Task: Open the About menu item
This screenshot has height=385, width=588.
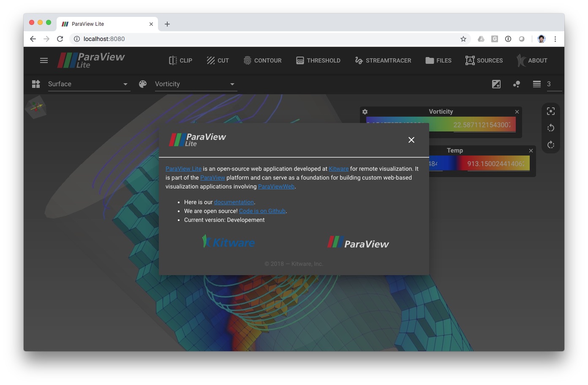Action: click(x=532, y=60)
